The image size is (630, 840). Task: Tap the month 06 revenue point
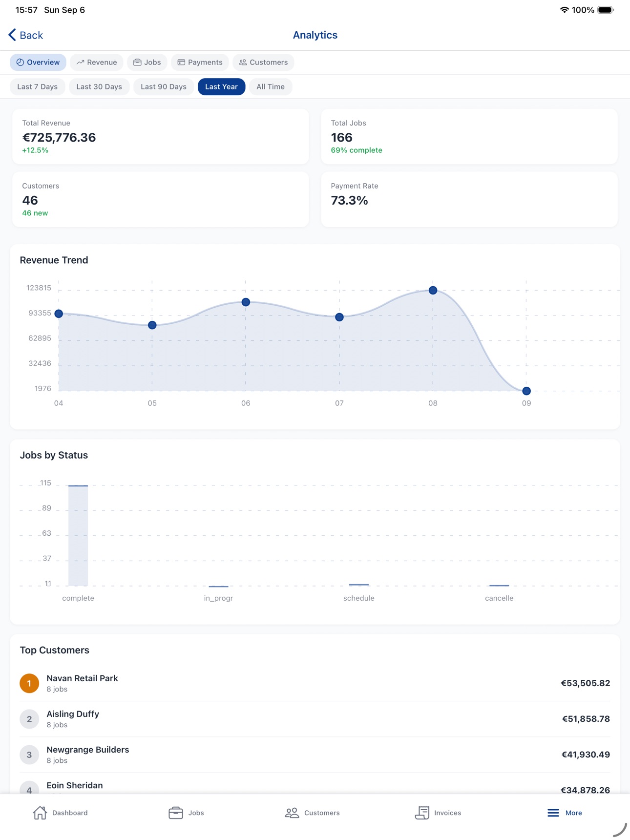246,302
